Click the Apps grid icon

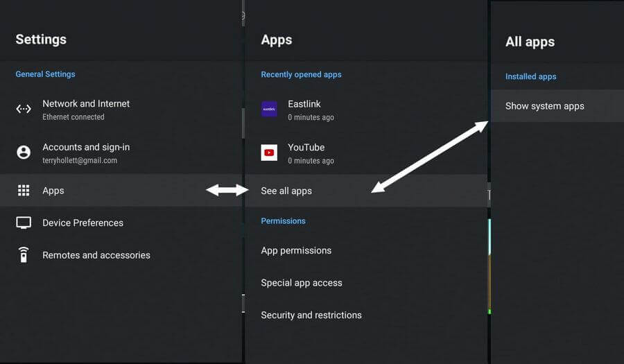[x=24, y=191]
